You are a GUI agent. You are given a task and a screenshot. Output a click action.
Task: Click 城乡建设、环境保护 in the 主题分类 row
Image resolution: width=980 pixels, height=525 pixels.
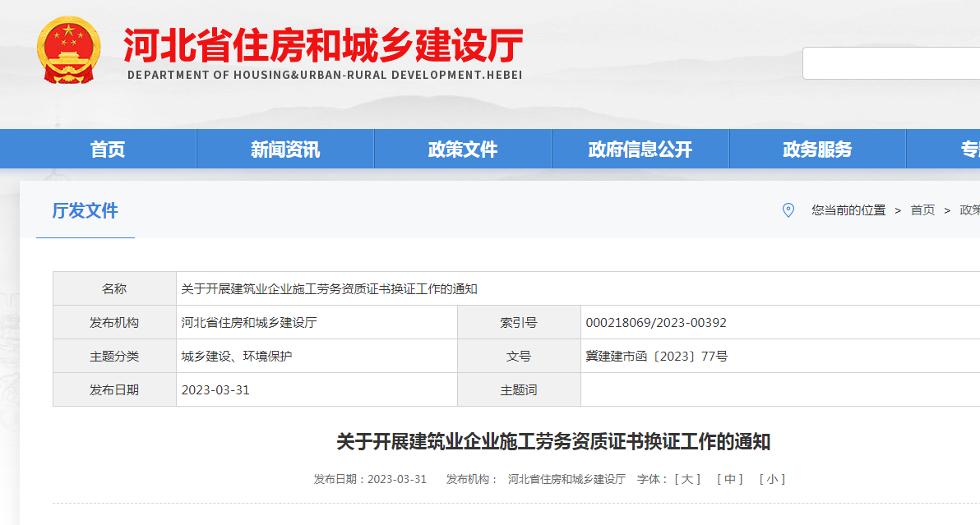click(237, 357)
